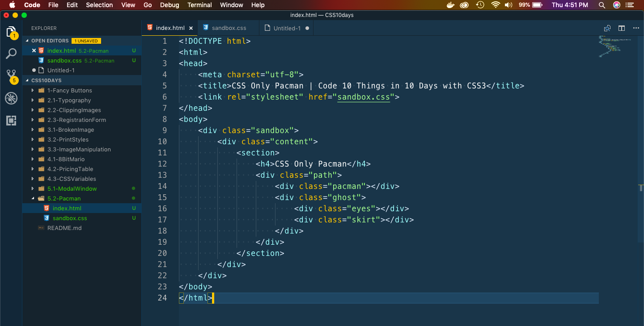Select sandbox.css in Open Editors

click(x=82, y=60)
